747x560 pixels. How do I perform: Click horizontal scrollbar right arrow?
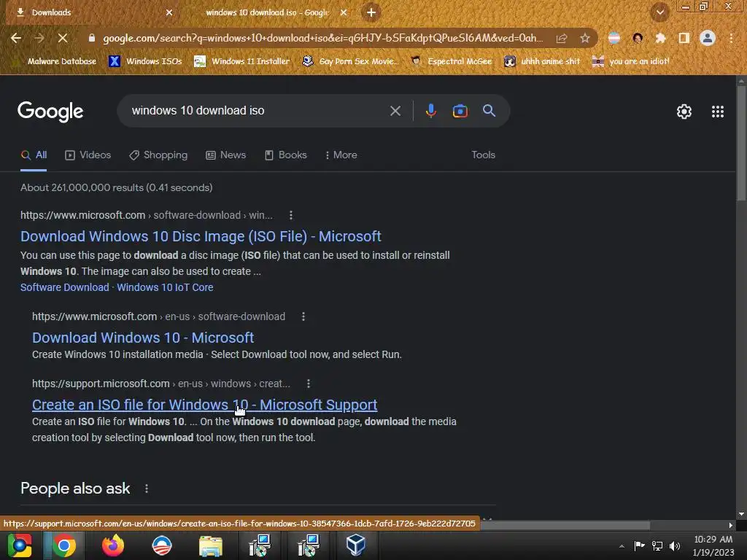tap(730, 525)
